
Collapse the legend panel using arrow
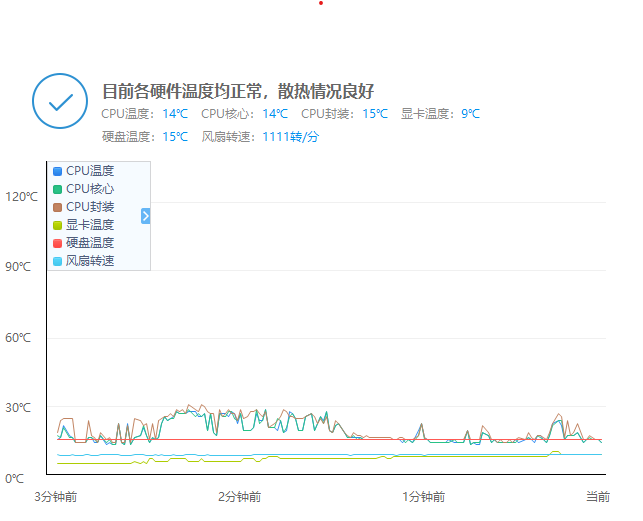point(146,215)
